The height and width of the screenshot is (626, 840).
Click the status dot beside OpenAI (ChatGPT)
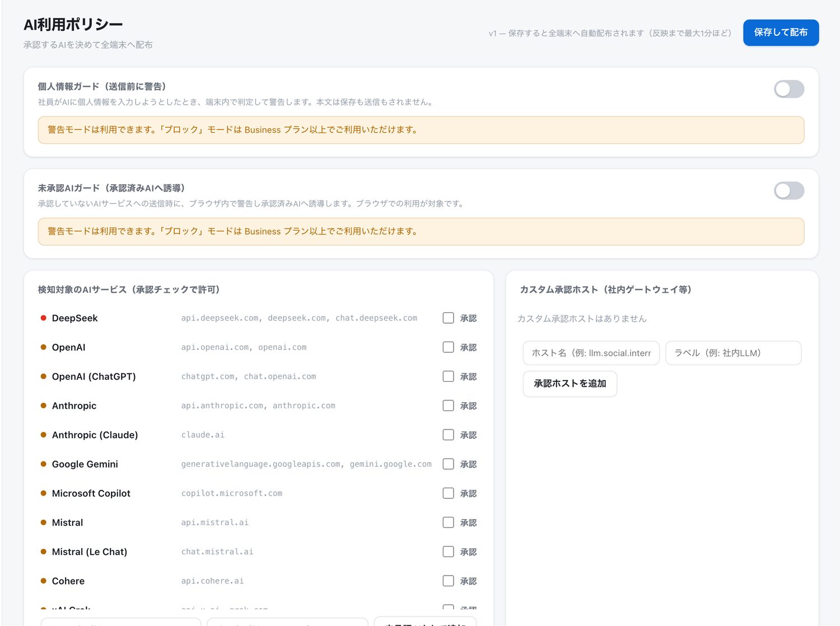tap(43, 376)
